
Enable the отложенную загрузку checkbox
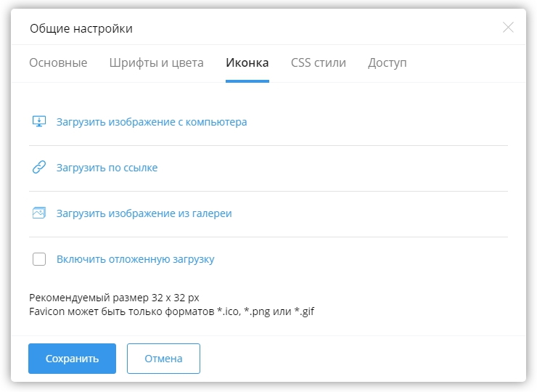tap(39, 259)
